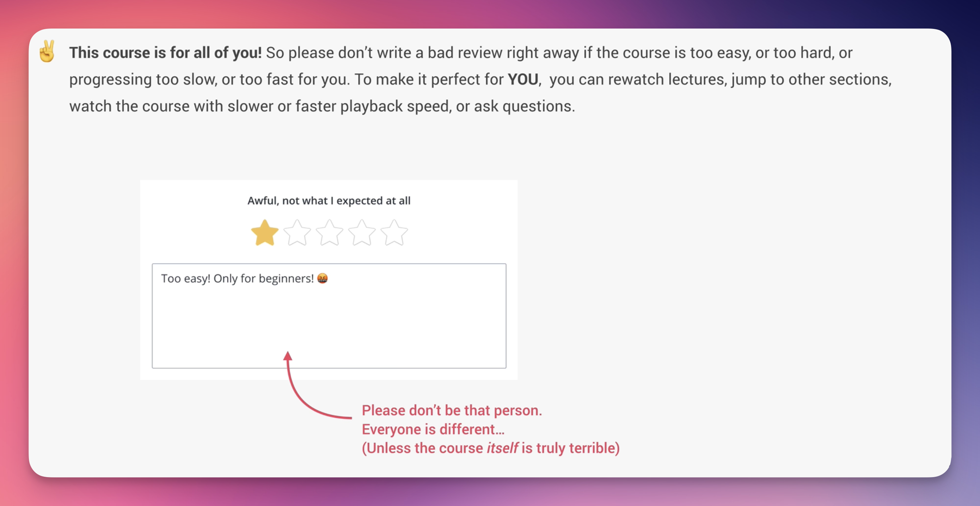Click 'Please don't be that person.' text
Viewport: 980px width, 506px height.
[x=452, y=410]
